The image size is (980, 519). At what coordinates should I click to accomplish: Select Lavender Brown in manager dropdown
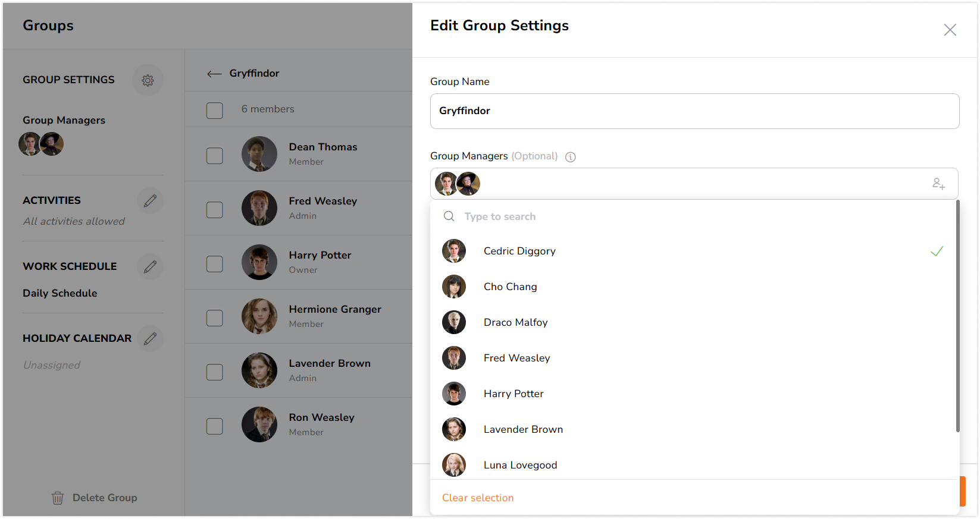pos(693,429)
